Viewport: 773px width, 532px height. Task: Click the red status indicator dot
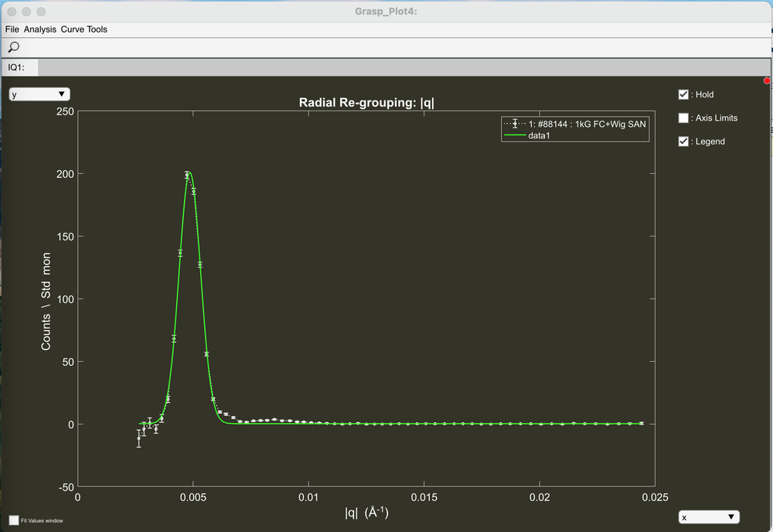click(x=767, y=80)
